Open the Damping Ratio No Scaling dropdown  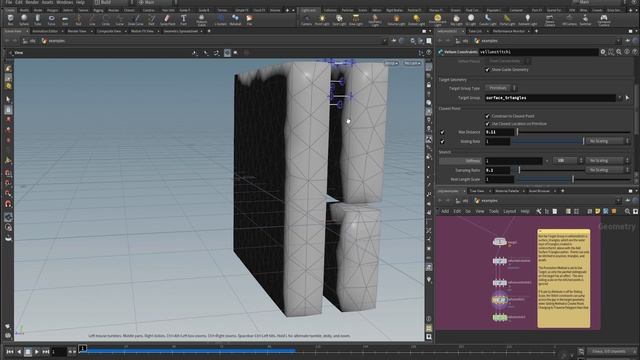pyautogui.click(x=608, y=170)
